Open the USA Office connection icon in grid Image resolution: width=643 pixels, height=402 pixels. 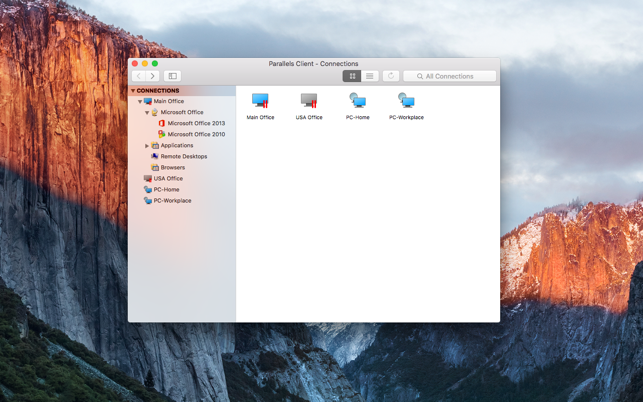click(x=309, y=101)
